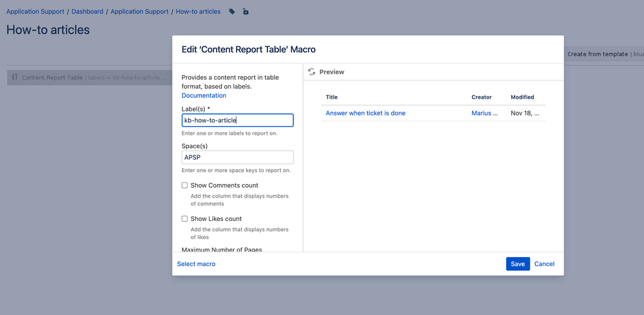Viewport: 644px width, 315px height.
Task: Enable Show Comments count checkbox
Action: point(185,186)
